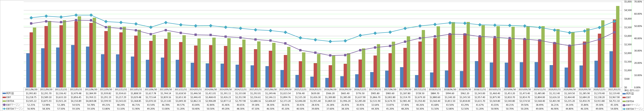Screen dimensions: 644x111
Task: Click EBITマージン entry in right-side legend
Action: pyautogui.click(x=631, y=105)
